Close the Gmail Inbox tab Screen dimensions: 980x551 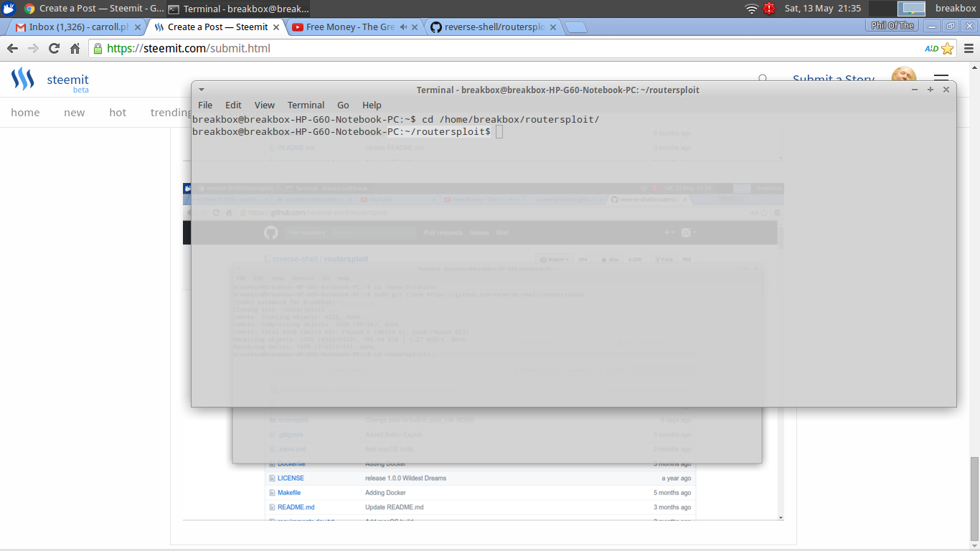(x=138, y=27)
